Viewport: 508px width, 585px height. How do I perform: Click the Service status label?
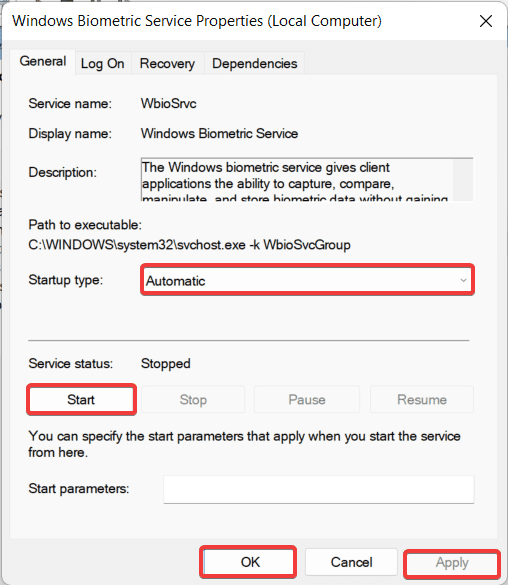tap(70, 363)
